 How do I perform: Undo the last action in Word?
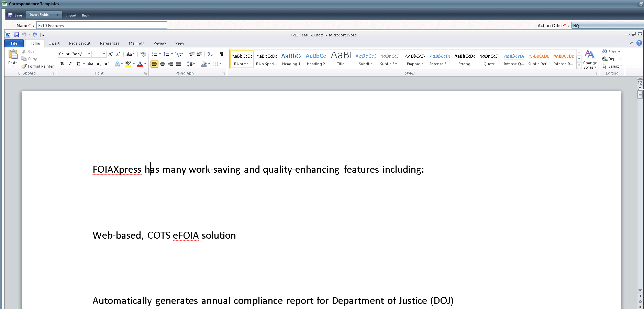point(24,35)
